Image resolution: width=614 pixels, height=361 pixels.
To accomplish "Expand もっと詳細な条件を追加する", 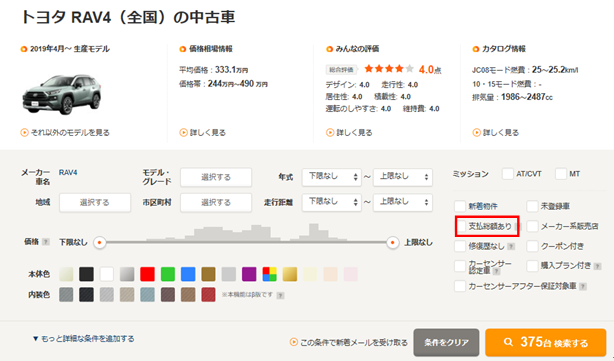I will 83,339.
